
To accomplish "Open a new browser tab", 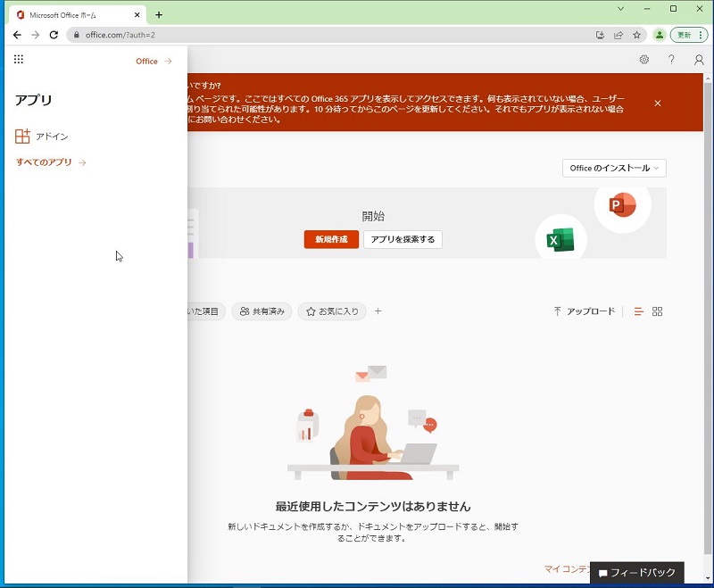I will 159,15.
